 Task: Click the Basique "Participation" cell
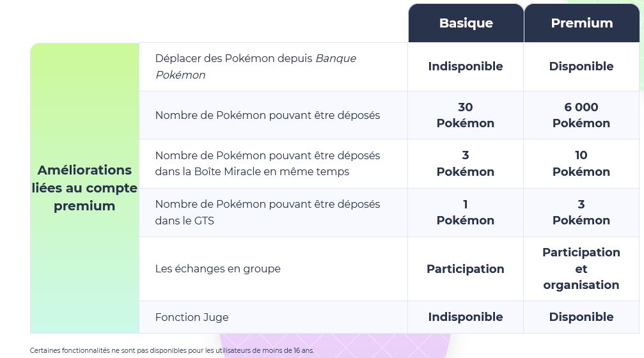[466, 269]
